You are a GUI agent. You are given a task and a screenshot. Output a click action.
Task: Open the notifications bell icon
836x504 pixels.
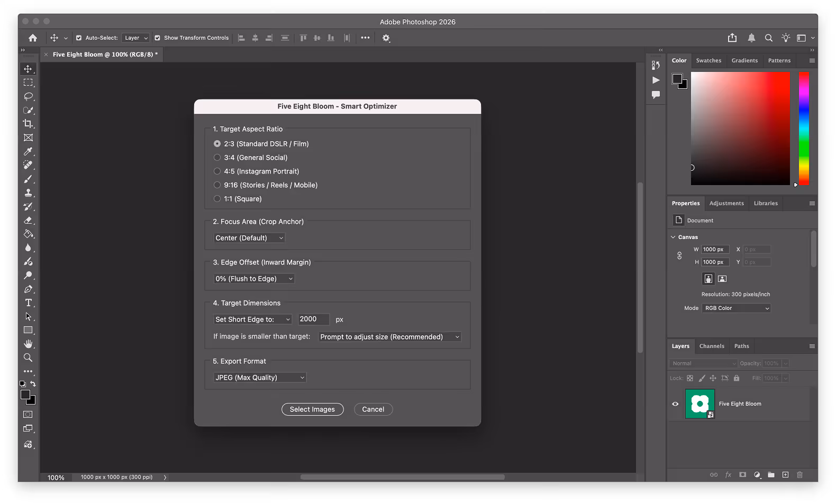click(x=751, y=38)
